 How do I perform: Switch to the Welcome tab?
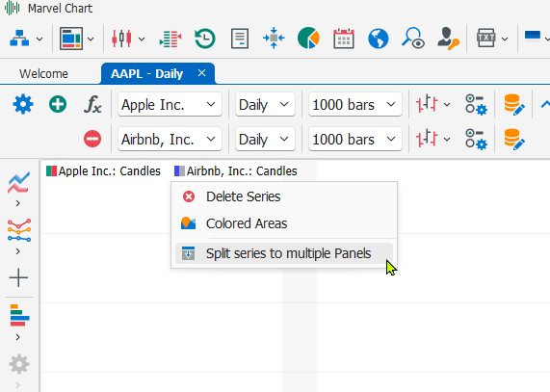click(44, 73)
